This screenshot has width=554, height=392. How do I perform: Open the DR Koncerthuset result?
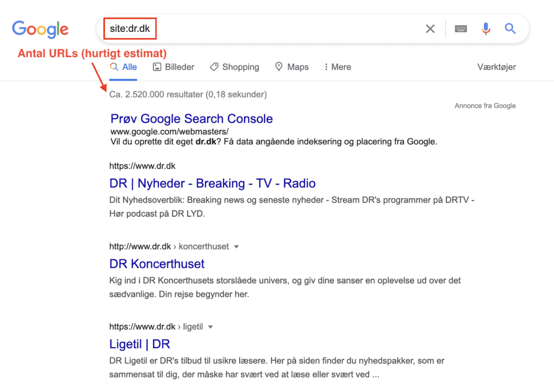pyautogui.click(x=157, y=264)
